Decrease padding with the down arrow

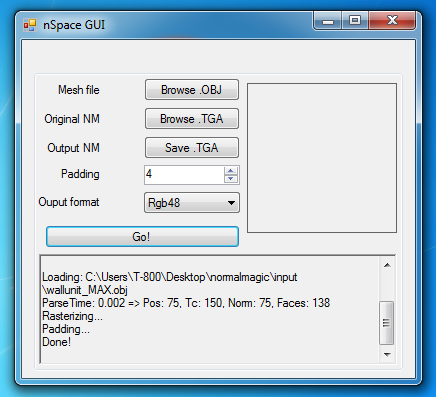click(x=231, y=179)
